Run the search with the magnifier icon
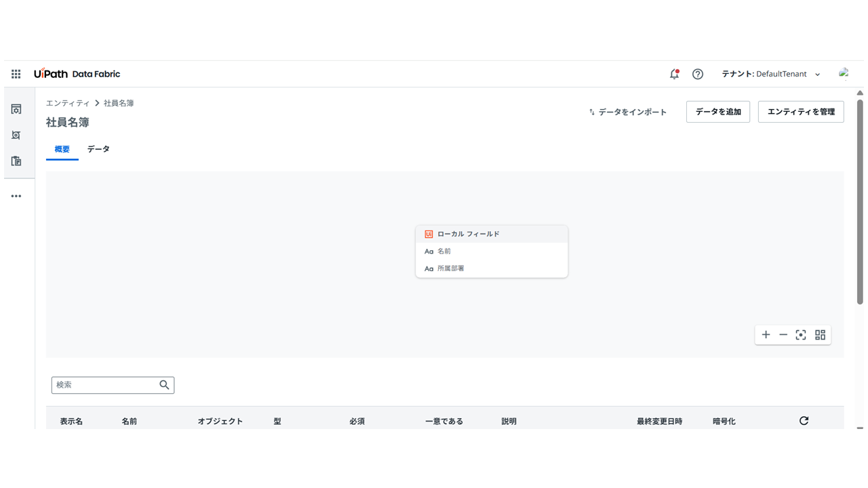This screenshot has width=868, height=488. point(163,384)
